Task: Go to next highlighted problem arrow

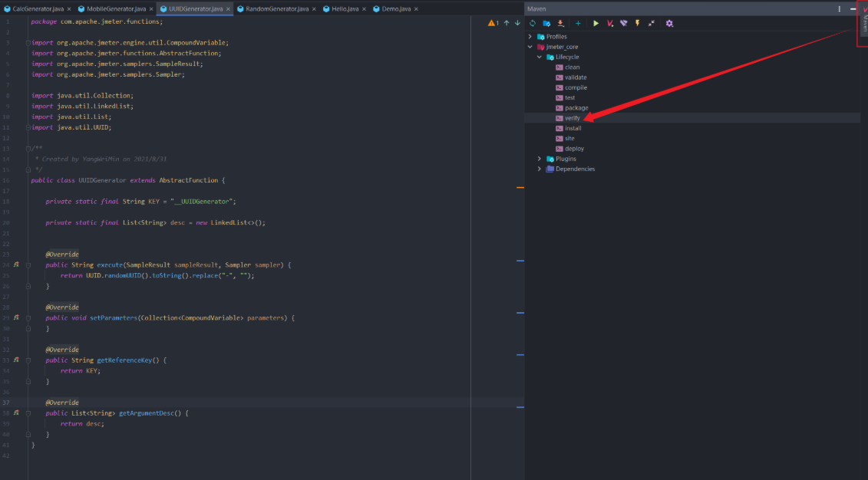Action: (x=517, y=23)
